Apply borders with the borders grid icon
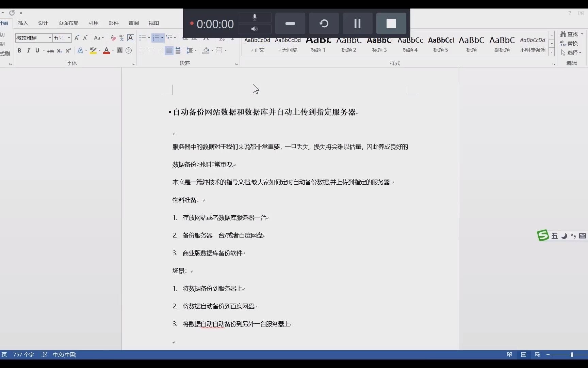This screenshot has height=368, width=588. [219, 50]
